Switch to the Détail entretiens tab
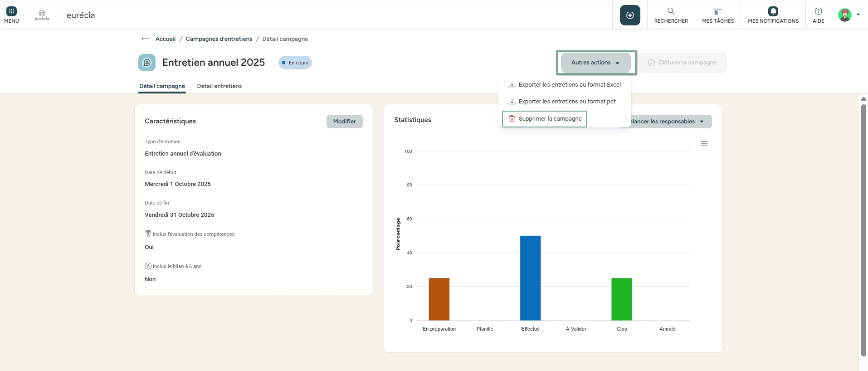The width and height of the screenshot is (868, 371). coord(219,86)
